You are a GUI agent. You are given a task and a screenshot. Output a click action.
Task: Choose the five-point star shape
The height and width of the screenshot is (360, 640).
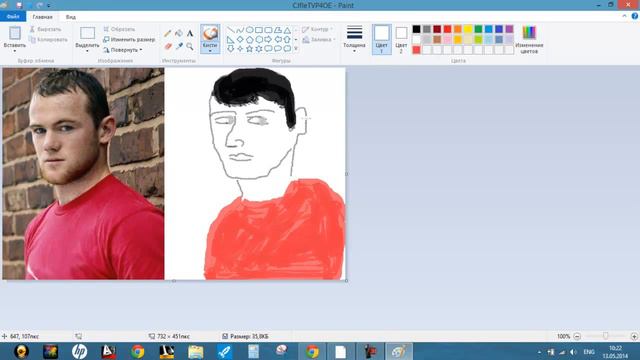(249, 49)
